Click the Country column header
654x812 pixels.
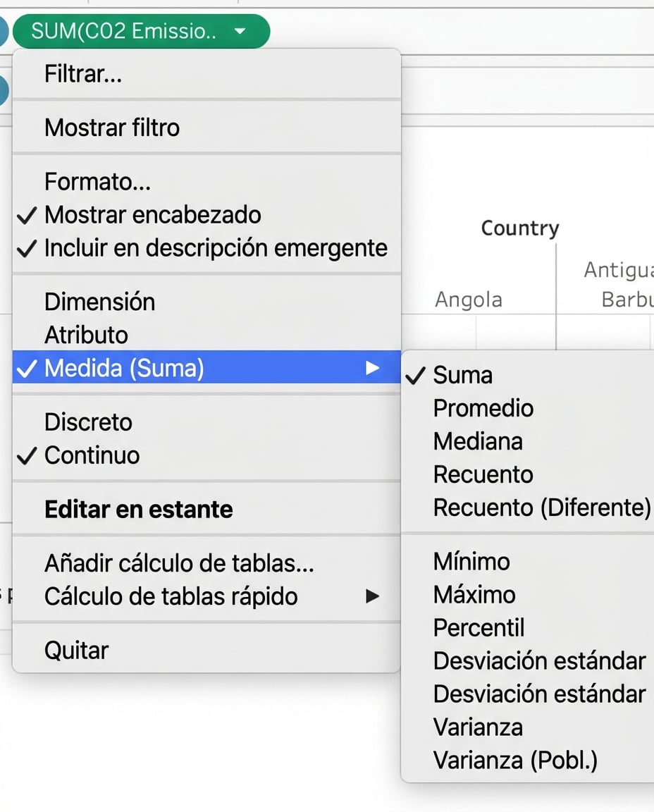click(x=519, y=228)
